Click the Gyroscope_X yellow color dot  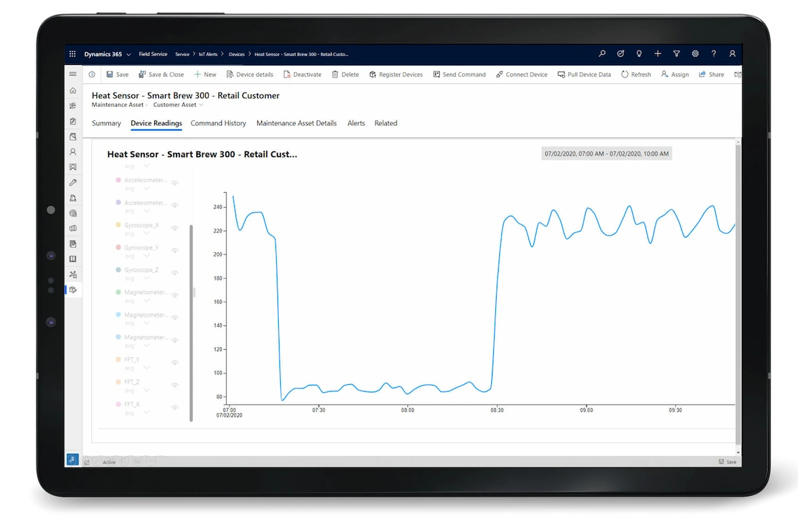(x=118, y=225)
